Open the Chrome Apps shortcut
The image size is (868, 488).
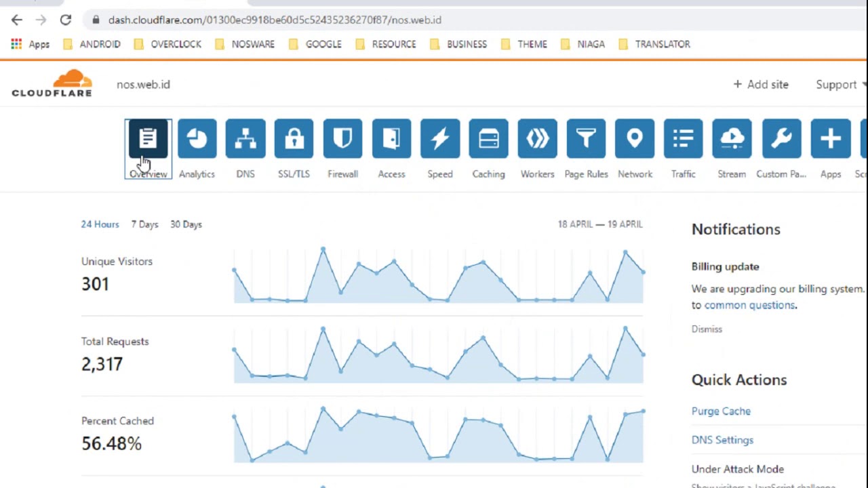click(x=31, y=44)
